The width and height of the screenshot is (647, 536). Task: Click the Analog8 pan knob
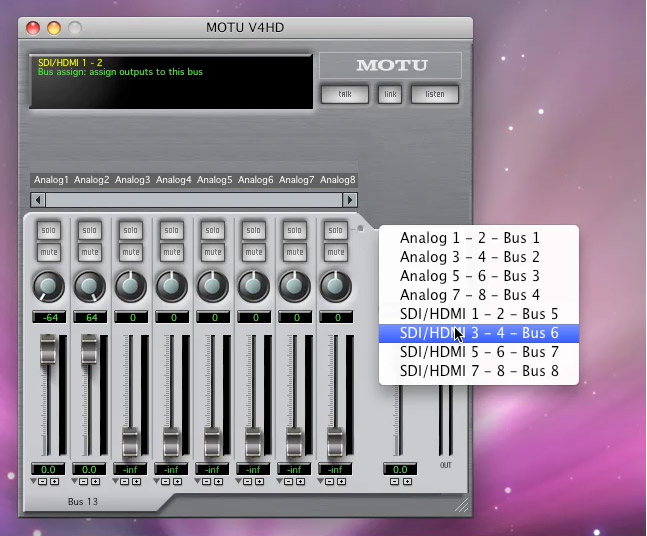(x=335, y=286)
